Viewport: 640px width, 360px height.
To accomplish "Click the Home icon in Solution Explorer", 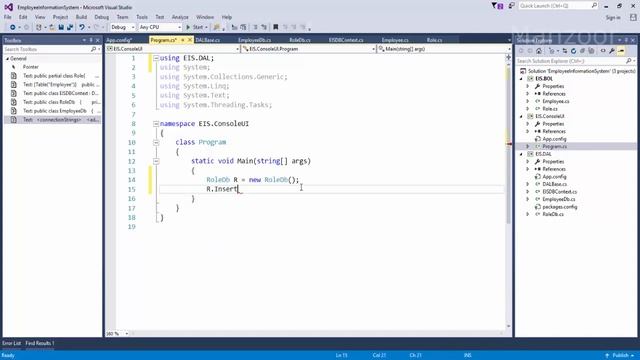I will [x=539, y=51].
